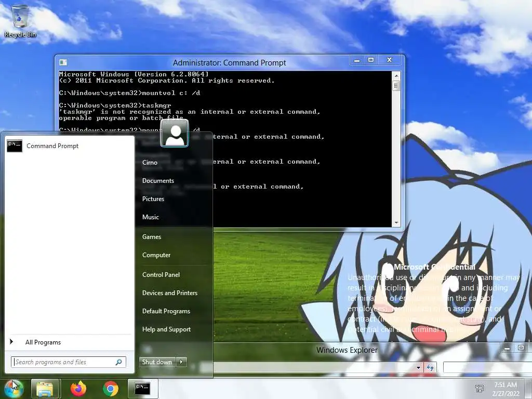
Task: Open Music from Start menu
Action: pyautogui.click(x=151, y=217)
